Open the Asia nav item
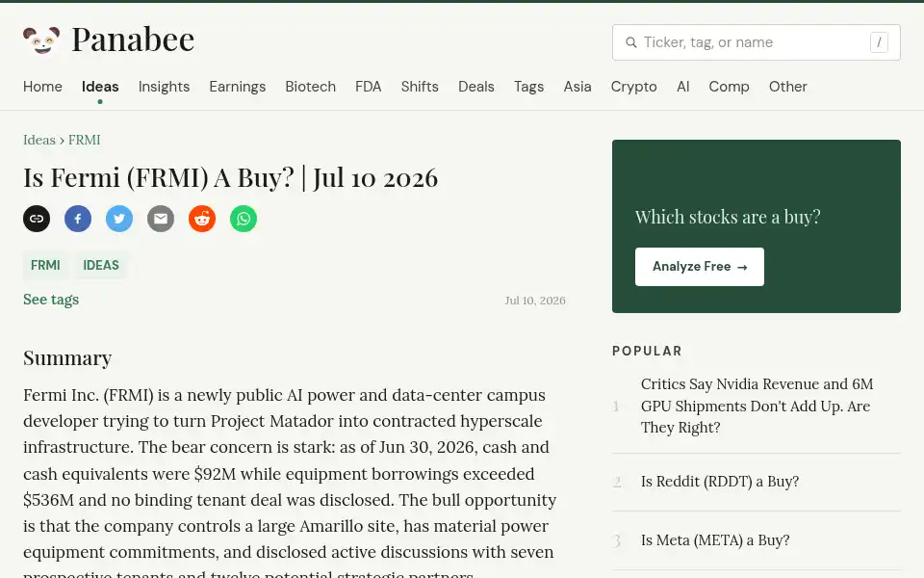 coord(577,87)
